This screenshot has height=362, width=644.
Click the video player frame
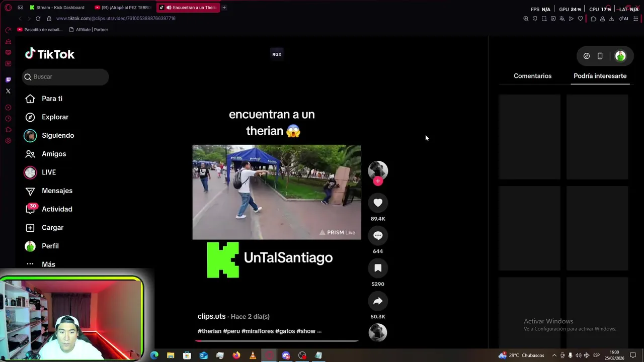(277, 192)
